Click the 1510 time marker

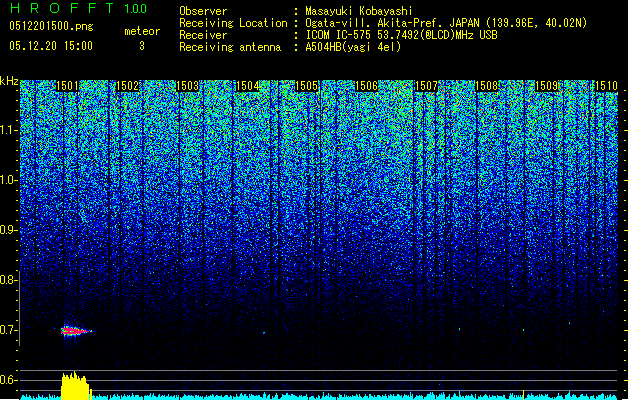pos(606,86)
